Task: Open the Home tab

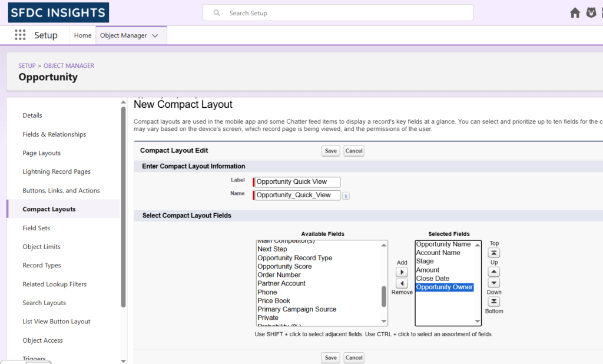Action: pyautogui.click(x=82, y=35)
